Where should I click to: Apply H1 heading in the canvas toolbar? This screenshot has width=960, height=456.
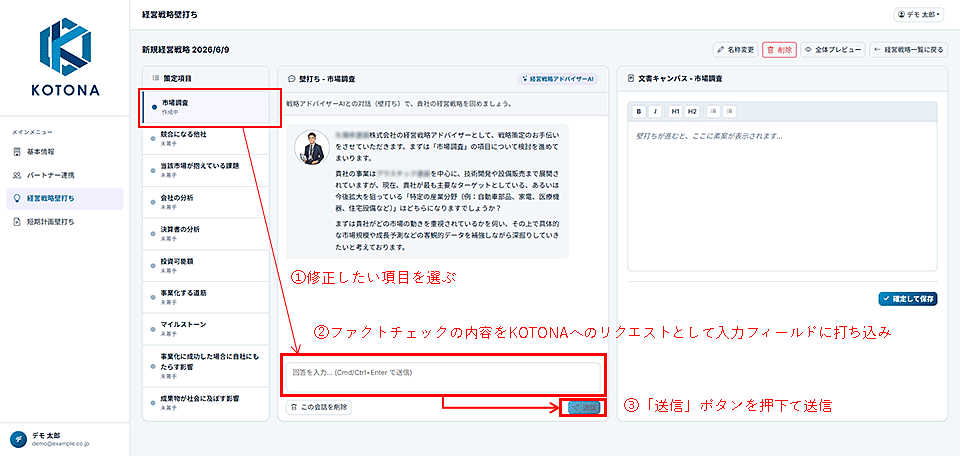click(675, 112)
